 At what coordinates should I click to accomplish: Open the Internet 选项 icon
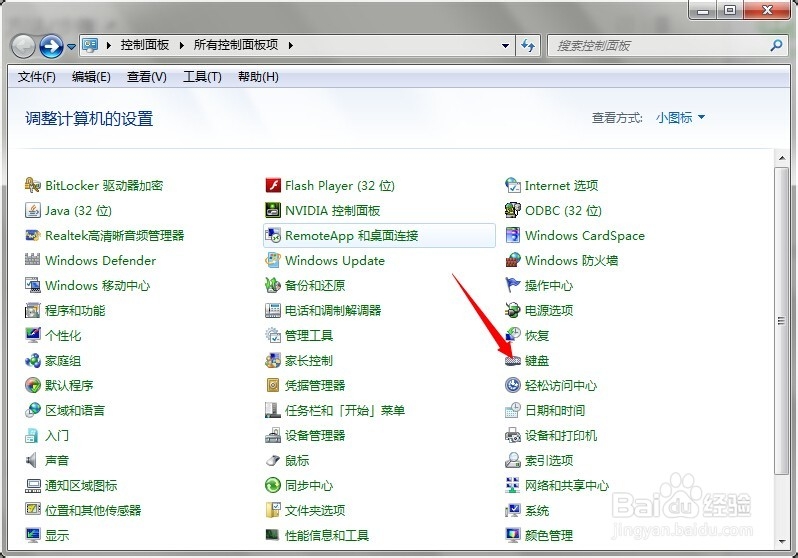pos(512,185)
